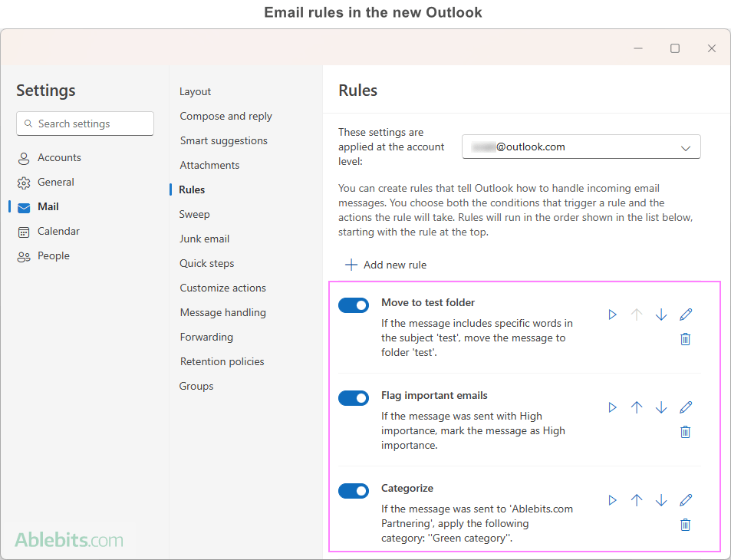Open General settings category
The width and height of the screenshot is (731, 560).
click(x=46, y=183)
